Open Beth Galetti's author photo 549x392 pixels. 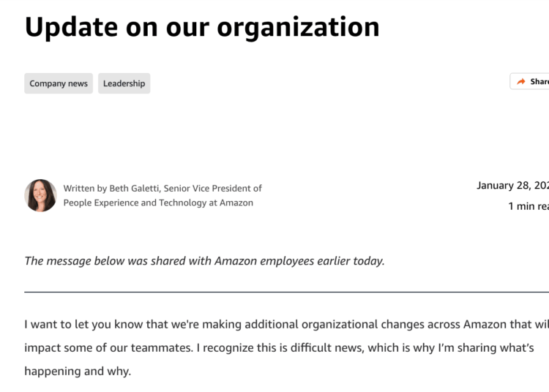tap(40, 195)
